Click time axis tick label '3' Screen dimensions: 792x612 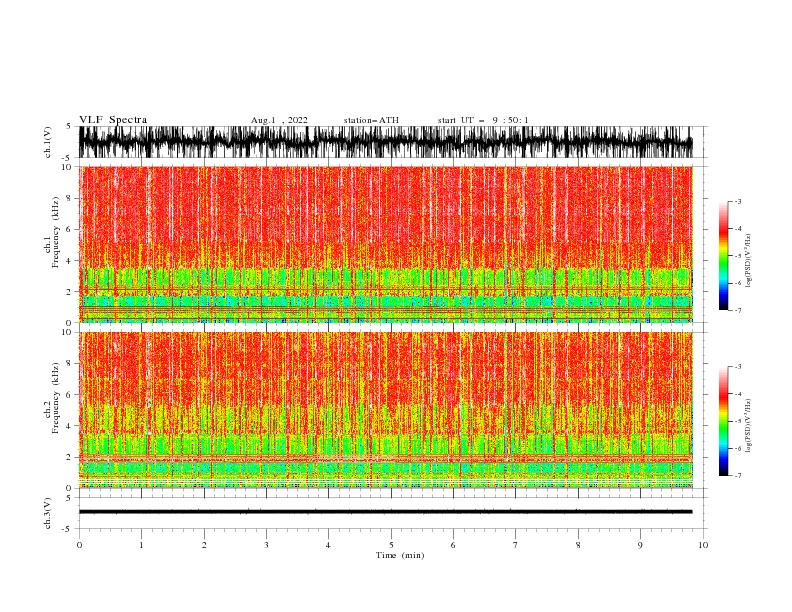[x=266, y=545]
